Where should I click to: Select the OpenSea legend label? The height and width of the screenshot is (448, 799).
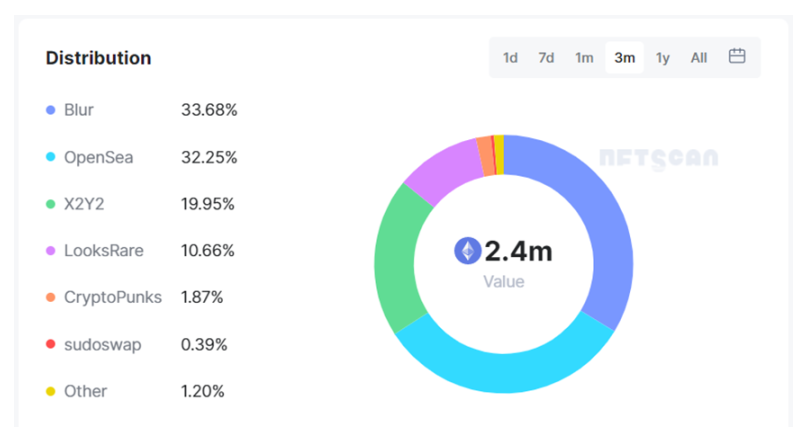tap(98, 157)
